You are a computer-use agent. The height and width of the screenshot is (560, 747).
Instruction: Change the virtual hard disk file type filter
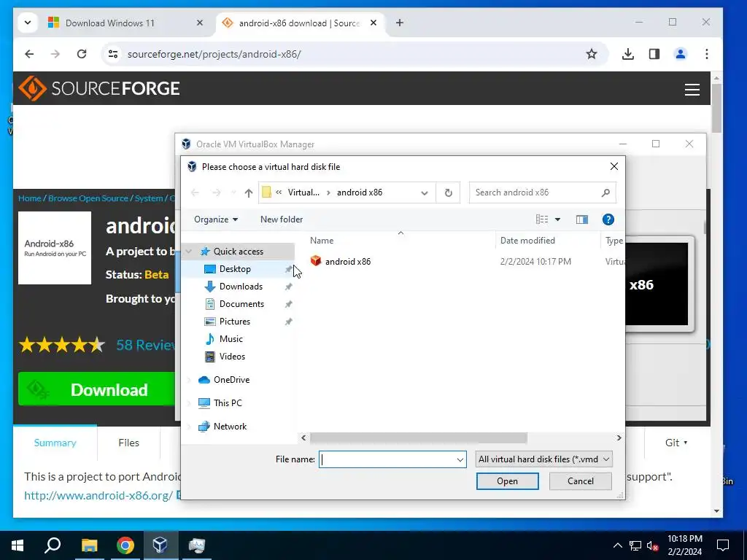pyautogui.click(x=543, y=459)
